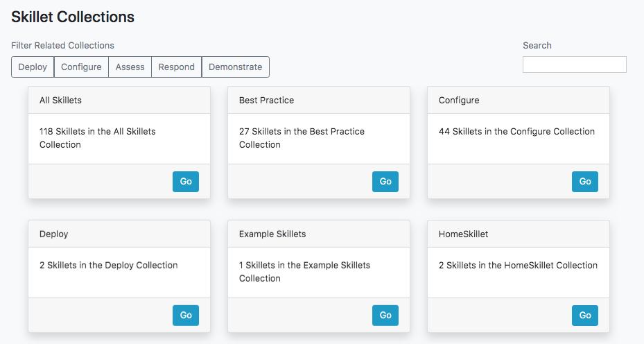Click Go for the Configure collection

point(585,182)
